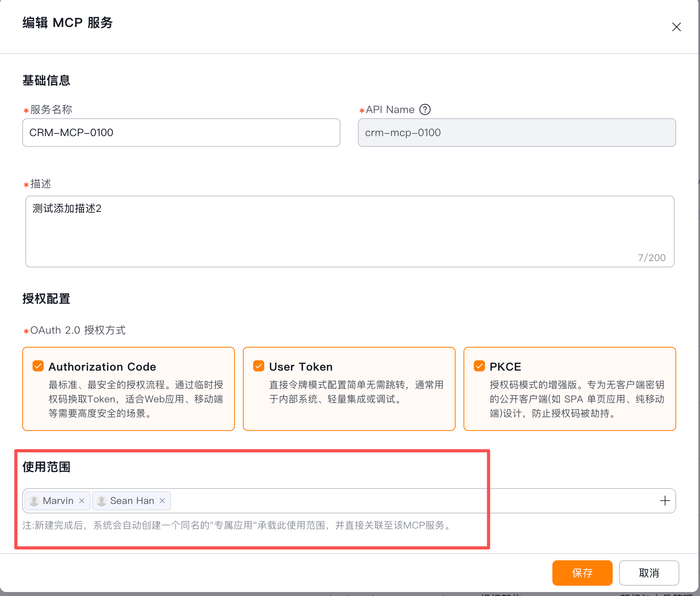Click the Marvin avatar icon
700x596 pixels.
tap(34, 501)
